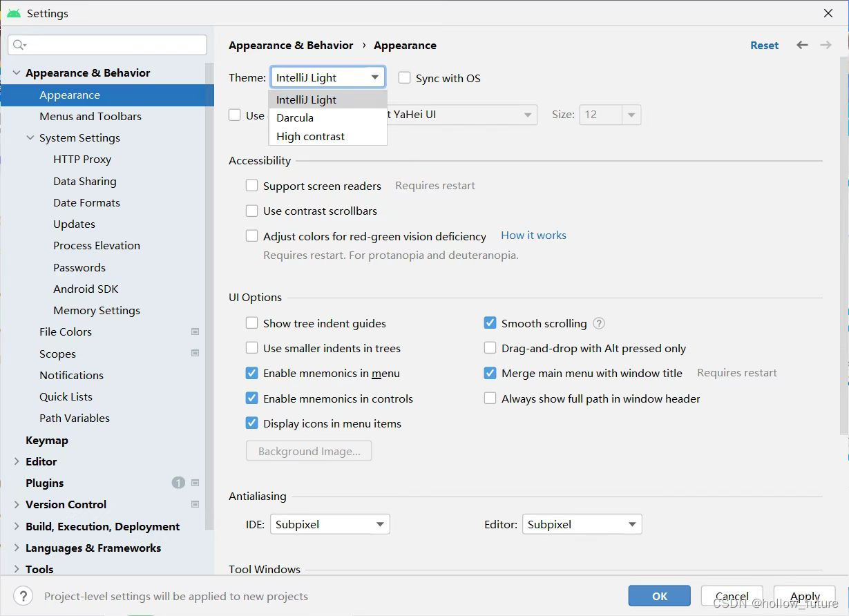The width and height of the screenshot is (849, 616).
Task: Click the search magnifier icon in settings
Action: point(19,45)
